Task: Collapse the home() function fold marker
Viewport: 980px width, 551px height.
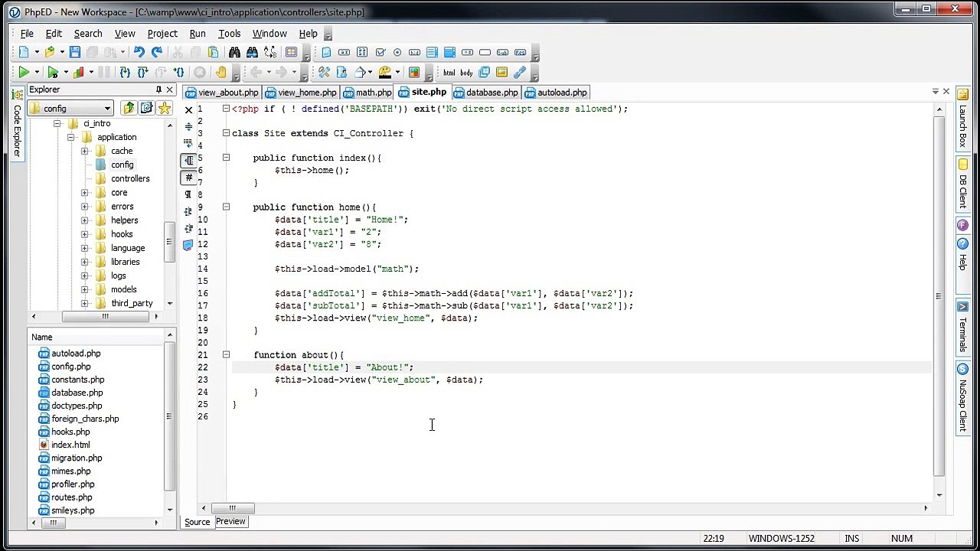Action: 226,207
